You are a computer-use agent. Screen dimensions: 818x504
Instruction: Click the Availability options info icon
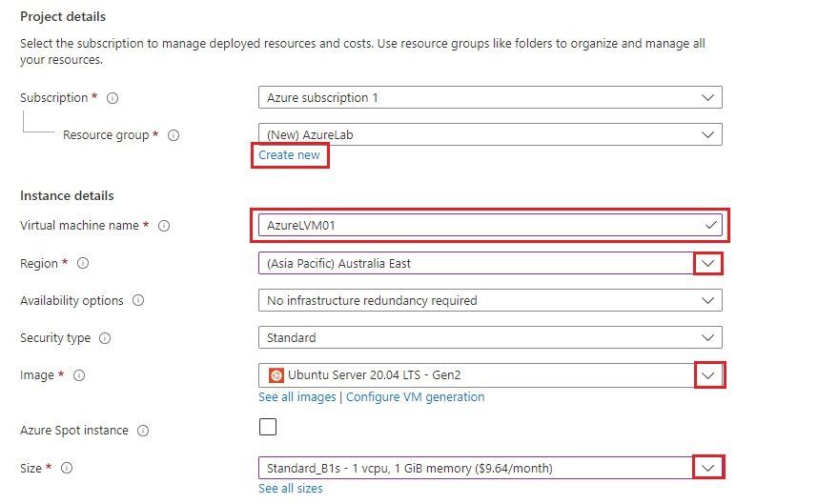point(137,300)
